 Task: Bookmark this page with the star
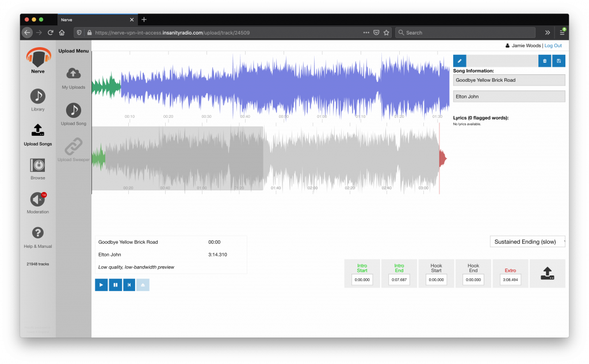pyautogui.click(x=386, y=33)
